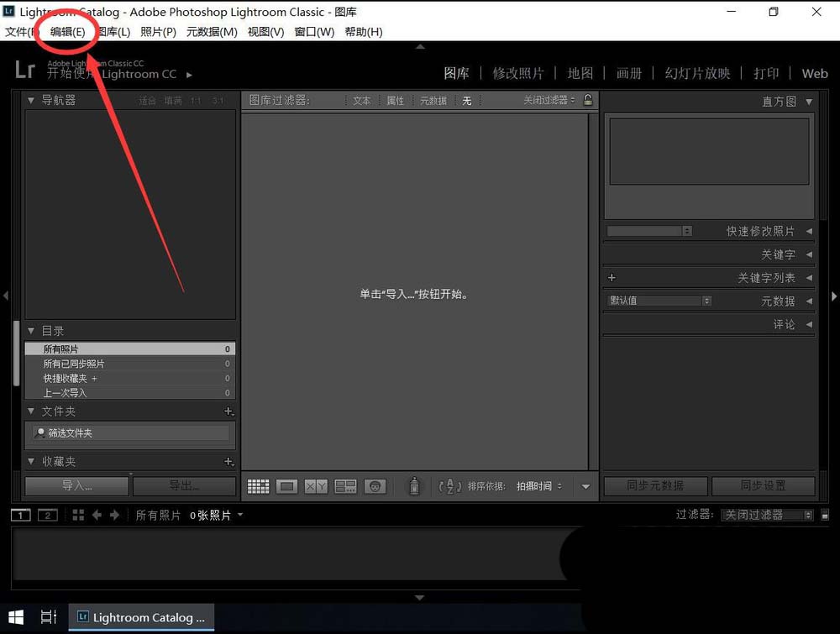Open the 默认值 metadata set dropdown
This screenshot has height=634, width=840.
659,301
